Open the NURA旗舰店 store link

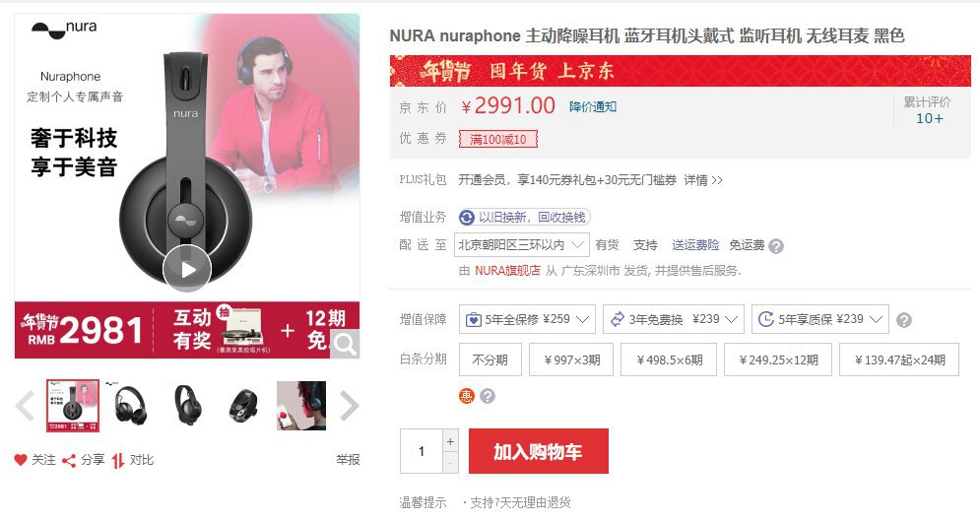click(x=507, y=270)
